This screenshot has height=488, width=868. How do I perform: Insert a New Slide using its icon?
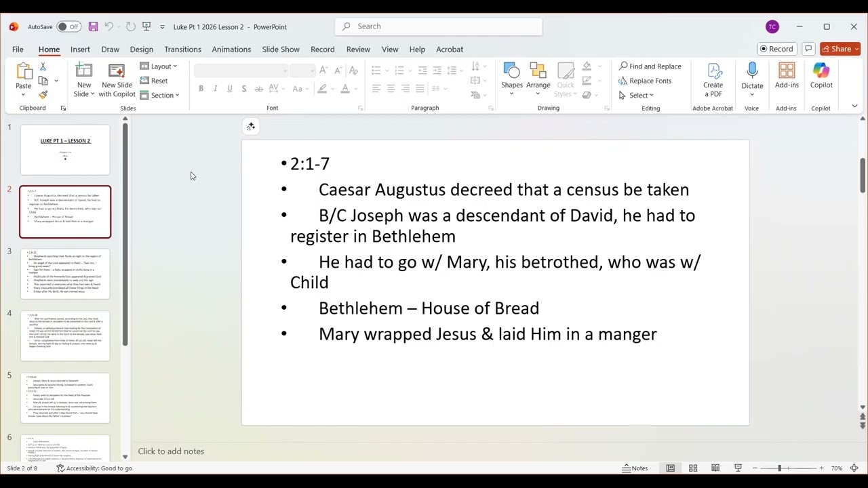coord(84,70)
